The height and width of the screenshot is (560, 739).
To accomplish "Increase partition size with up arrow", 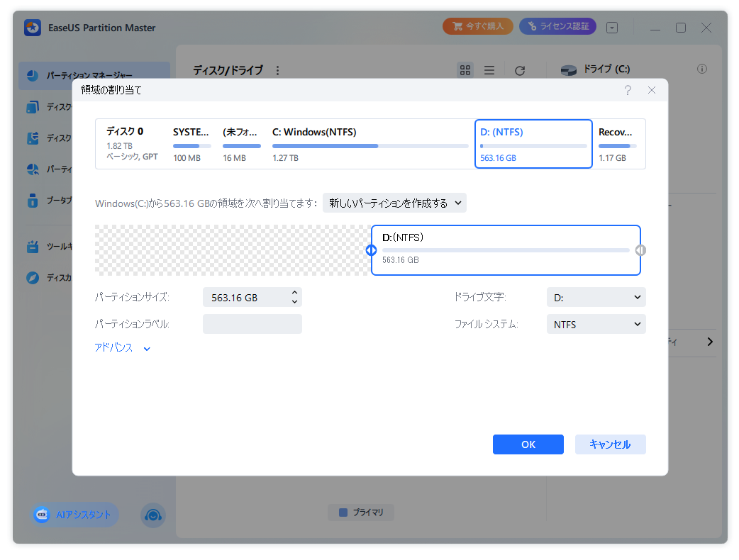I will click(x=294, y=293).
